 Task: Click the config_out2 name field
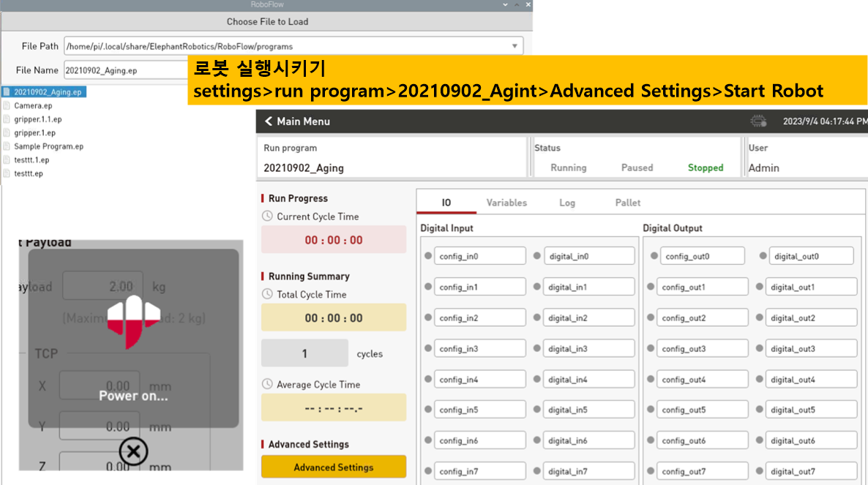click(702, 318)
